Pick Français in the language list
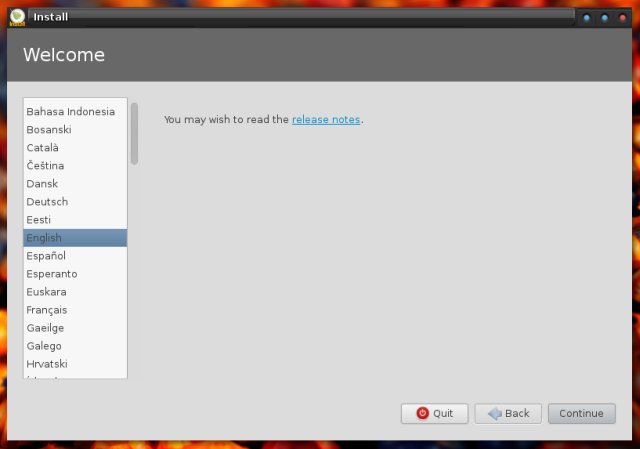This screenshot has height=449, width=640. tap(75, 310)
